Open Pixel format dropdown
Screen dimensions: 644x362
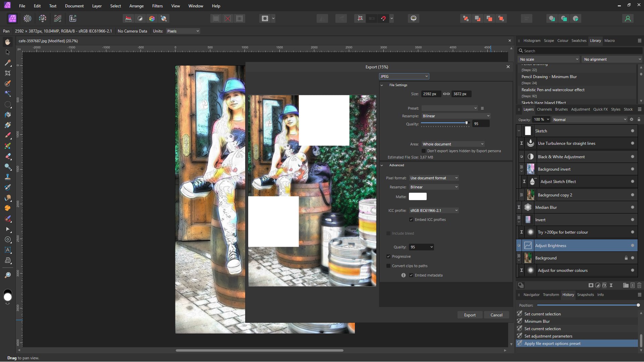pyautogui.click(x=434, y=178)
